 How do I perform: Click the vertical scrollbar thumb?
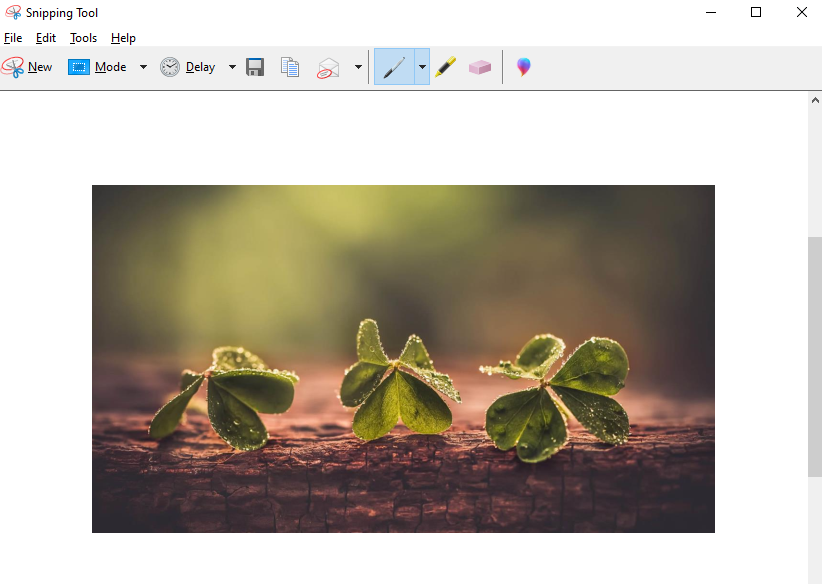point(814,355)
